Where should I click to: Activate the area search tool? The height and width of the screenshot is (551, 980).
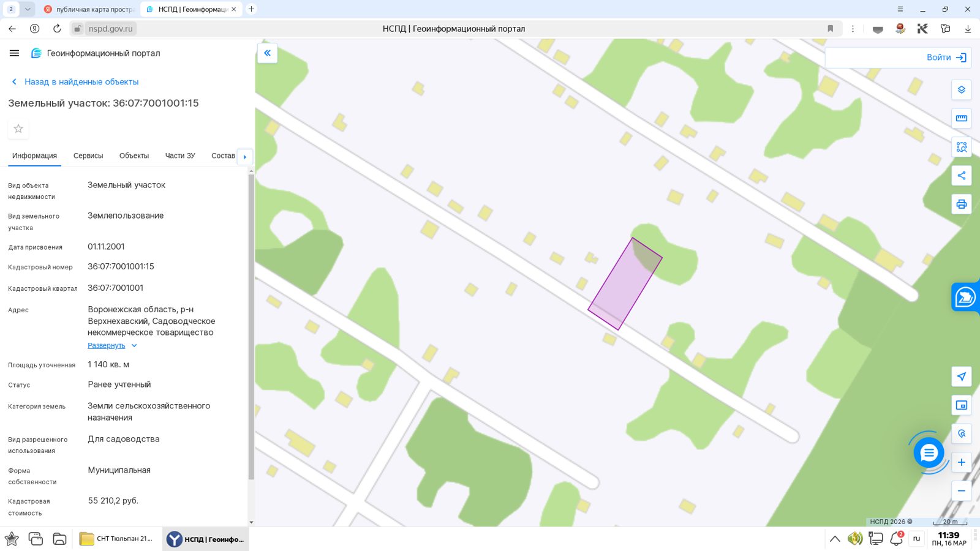pos(961,147)
